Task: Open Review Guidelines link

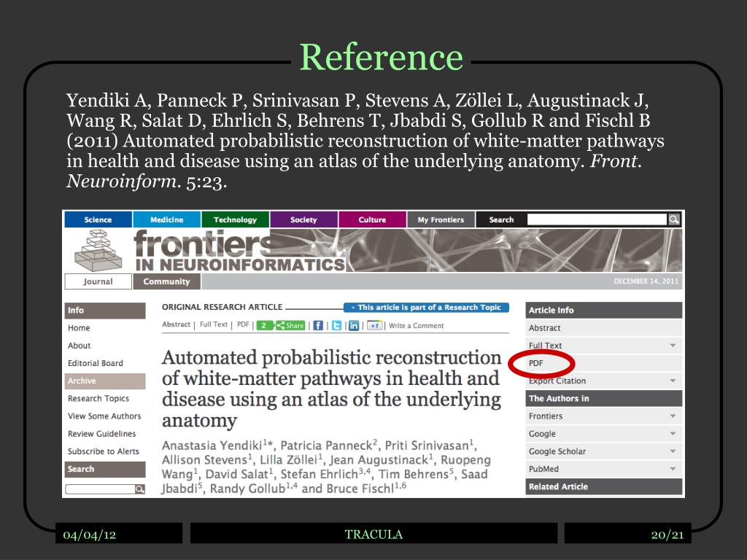Action: click(102, 434)
